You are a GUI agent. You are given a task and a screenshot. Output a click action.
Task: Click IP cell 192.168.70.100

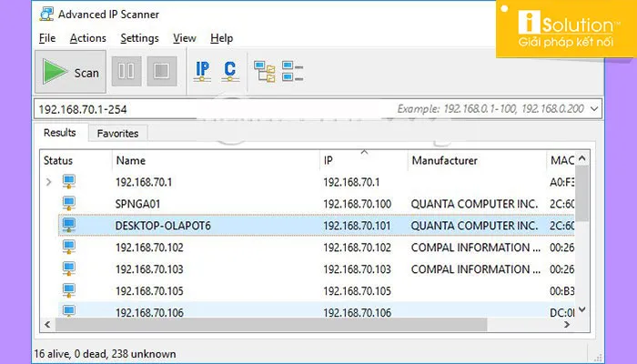[357, 204]
